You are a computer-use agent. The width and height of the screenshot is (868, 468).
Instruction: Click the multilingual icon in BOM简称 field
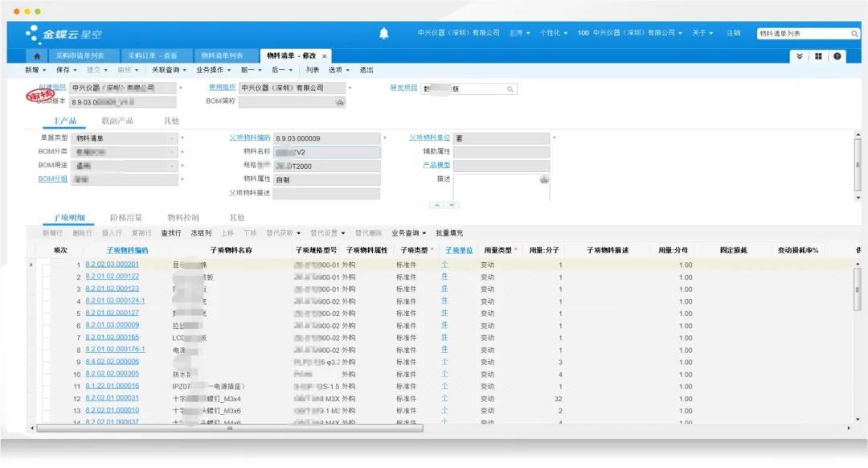coord(340,102)
